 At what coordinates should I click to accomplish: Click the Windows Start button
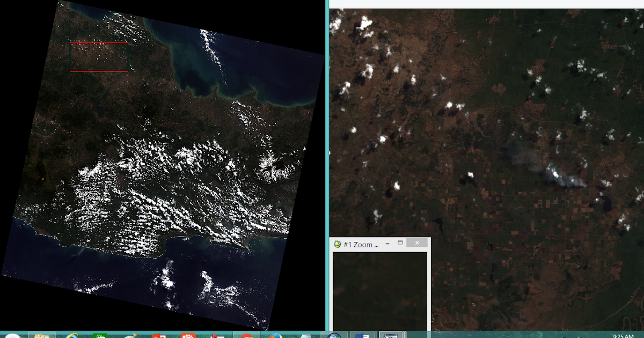(12, 334)
